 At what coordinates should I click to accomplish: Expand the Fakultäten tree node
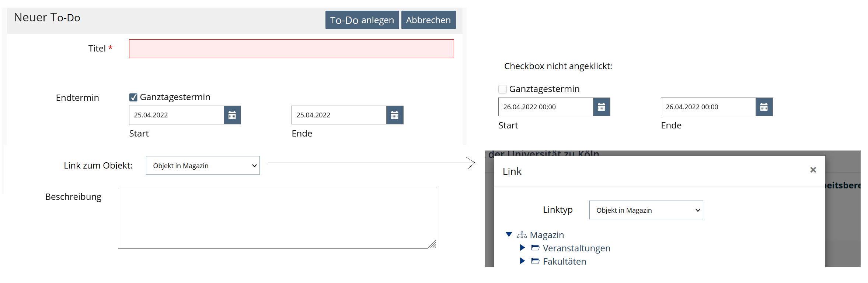[522, 261]
